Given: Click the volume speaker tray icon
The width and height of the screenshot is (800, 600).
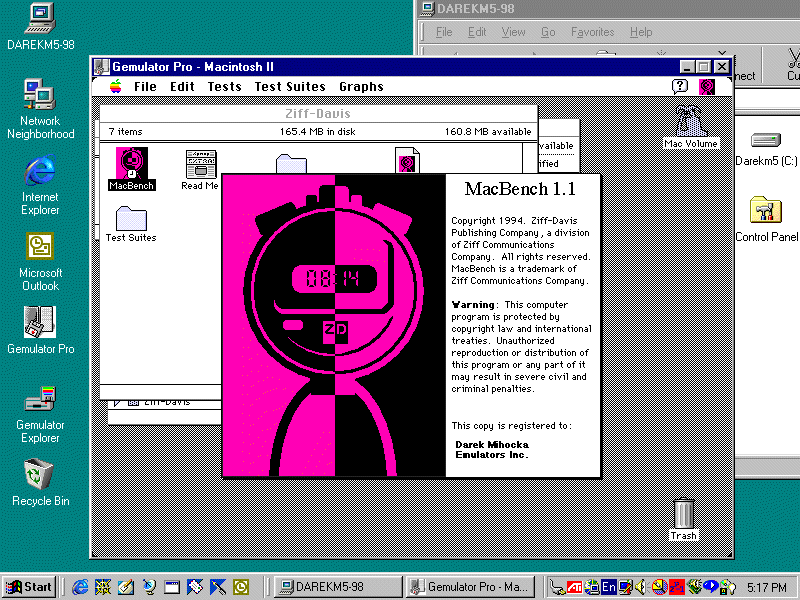Looking at the screenshot, I should click(641, 587).
